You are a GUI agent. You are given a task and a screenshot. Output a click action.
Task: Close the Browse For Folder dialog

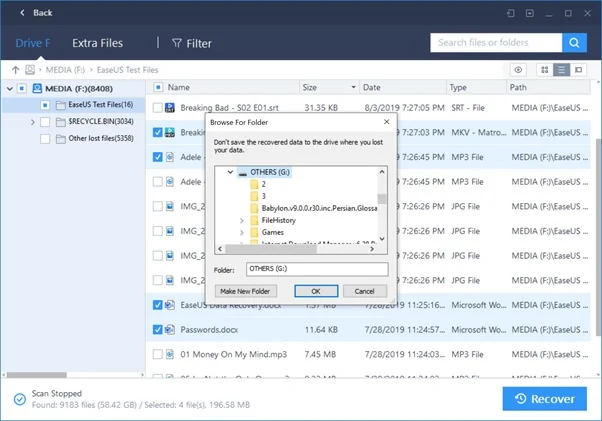(388, 121)
